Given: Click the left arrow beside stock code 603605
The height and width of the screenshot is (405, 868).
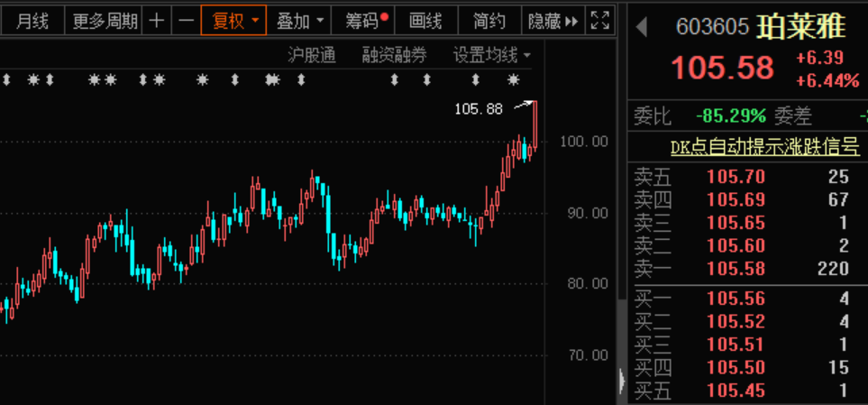Looking at the screenshot, I should tap(642, 27).
